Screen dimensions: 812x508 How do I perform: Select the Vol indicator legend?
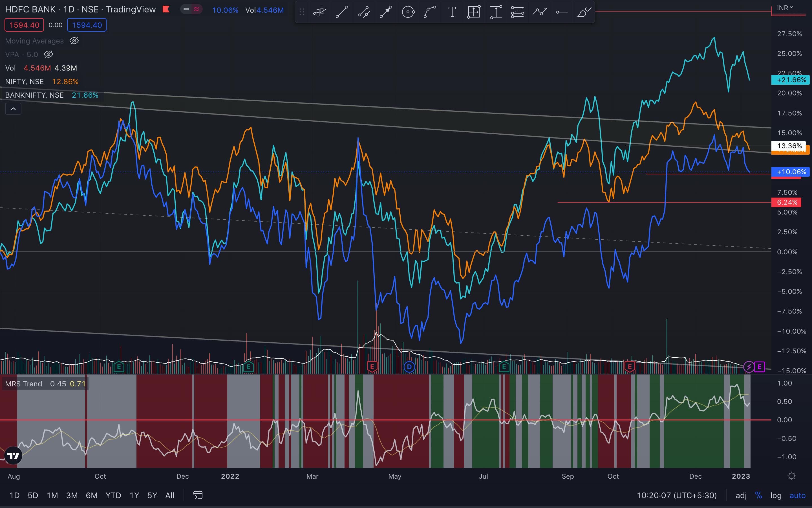point(10,68)
